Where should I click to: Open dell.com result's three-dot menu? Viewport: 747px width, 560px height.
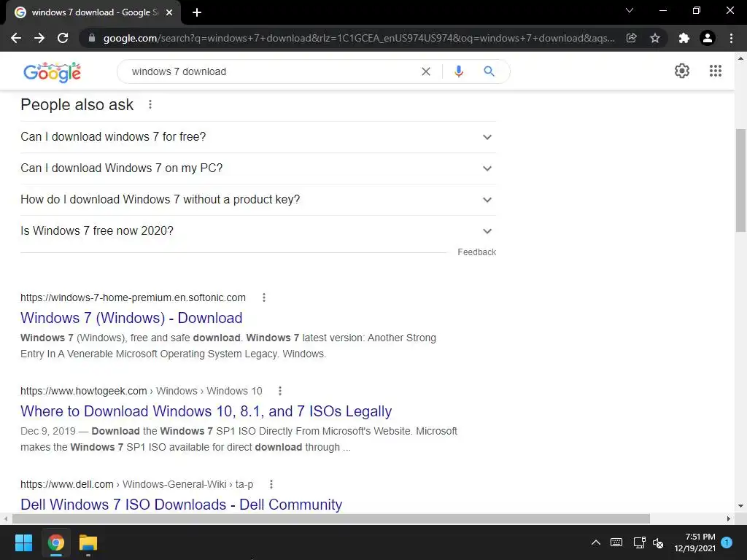point(271,484)
